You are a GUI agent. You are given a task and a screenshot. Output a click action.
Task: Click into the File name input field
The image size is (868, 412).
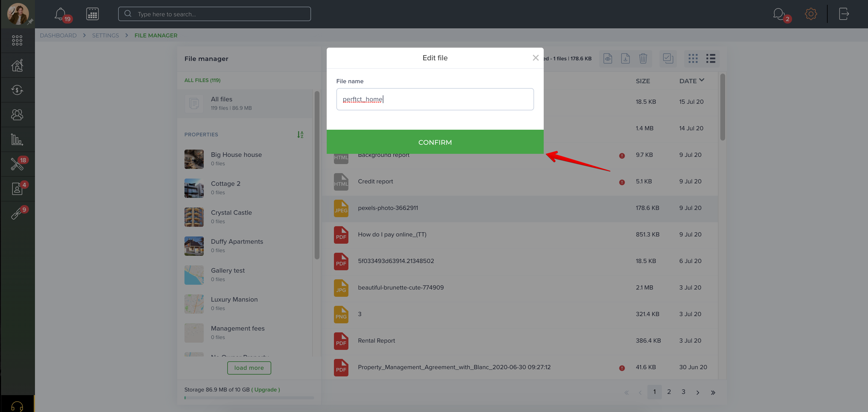click(x=435, y=99)
